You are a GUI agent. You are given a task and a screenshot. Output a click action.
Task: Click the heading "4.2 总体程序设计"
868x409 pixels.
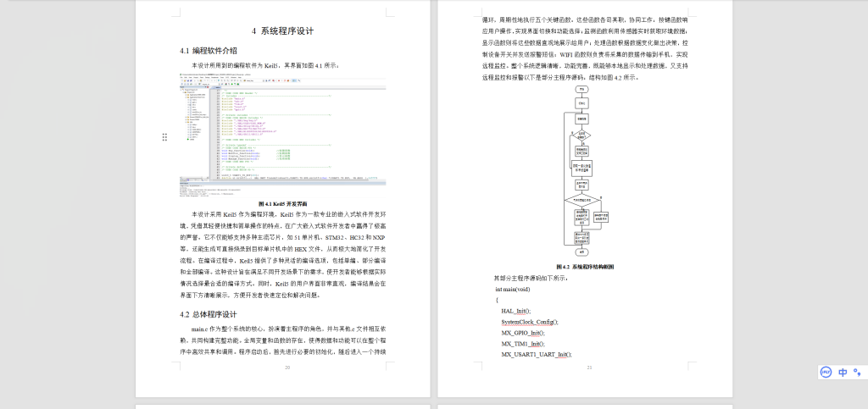click(209, 315)
